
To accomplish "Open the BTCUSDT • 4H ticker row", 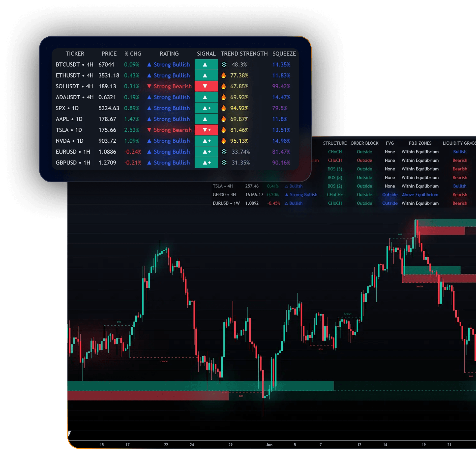I will [75, 65].
